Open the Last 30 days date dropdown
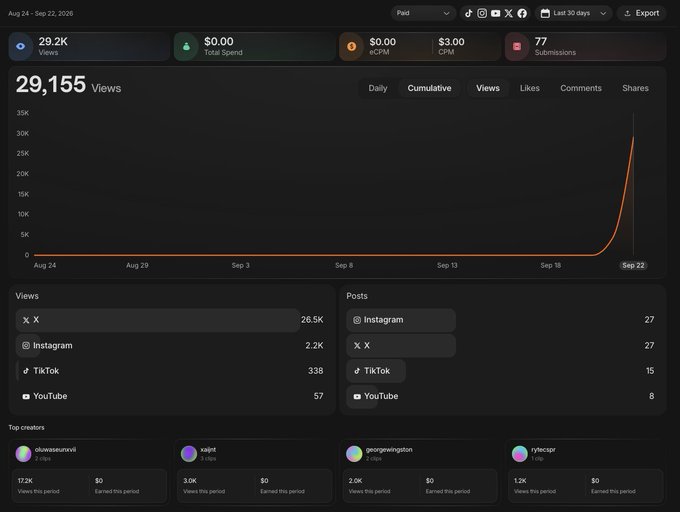Screen dimensions: 680x512 click(x=573, y=13)
